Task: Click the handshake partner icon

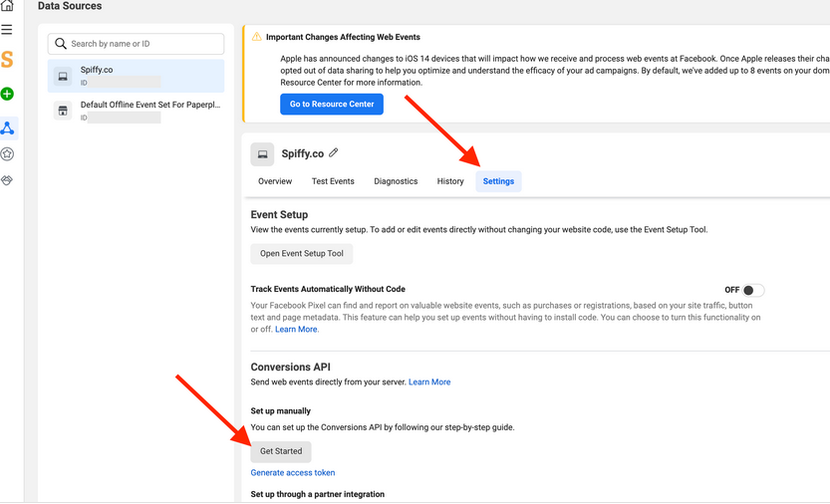Action: [7, 180]
